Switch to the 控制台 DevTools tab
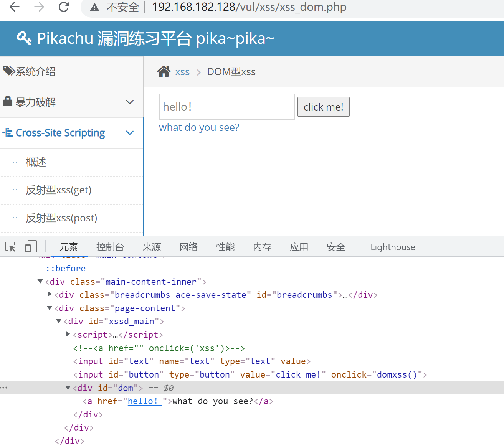Screen dimensions: 504x447 (x=110, y=247)
